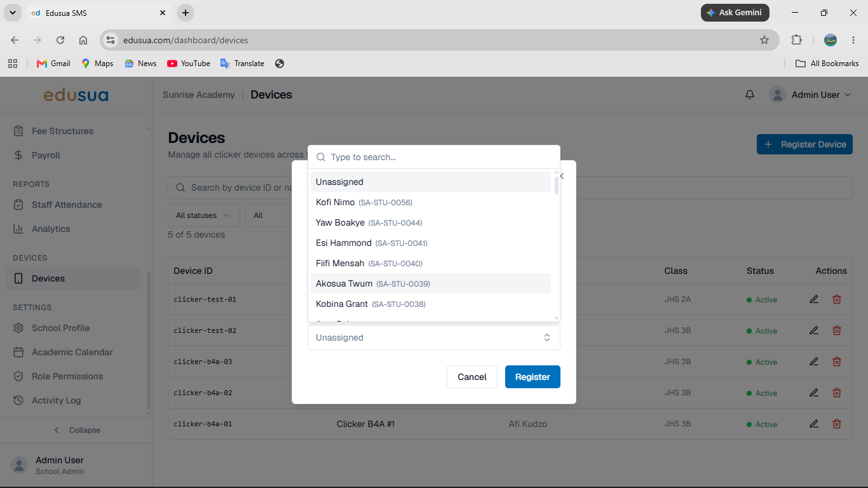The width and height of the screenshot is (868, 488).
Task: Click the trash icon for clicker-b4a-03
Action: click(837, 362)
